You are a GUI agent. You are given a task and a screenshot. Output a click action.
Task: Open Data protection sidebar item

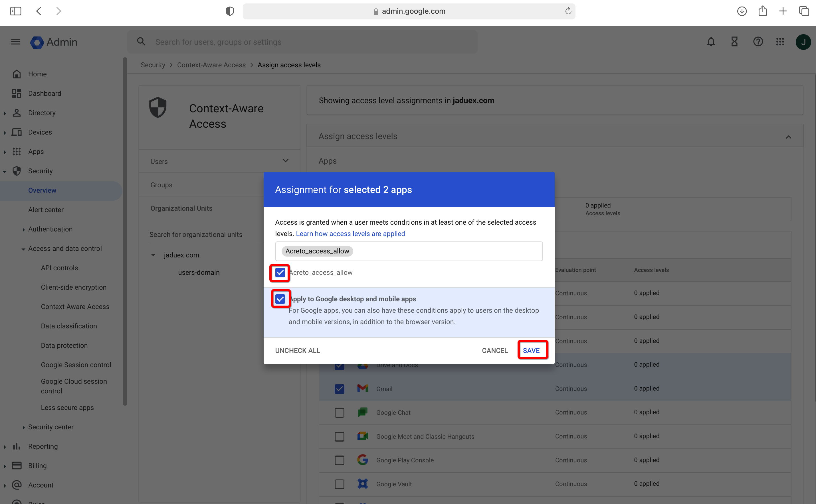tap(64, 345)
